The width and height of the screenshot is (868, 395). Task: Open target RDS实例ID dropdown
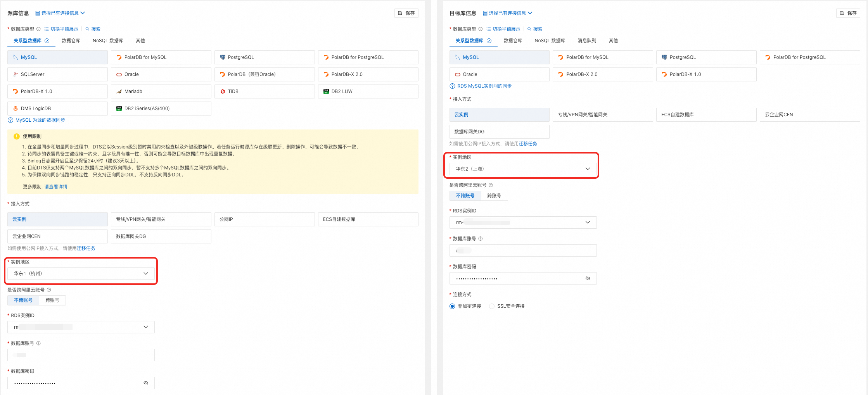(x=523, y=223)
